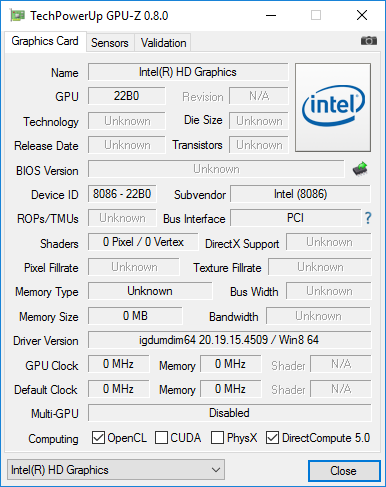
Task: Click the Driver Version field value
Action: tap(229, 340)
